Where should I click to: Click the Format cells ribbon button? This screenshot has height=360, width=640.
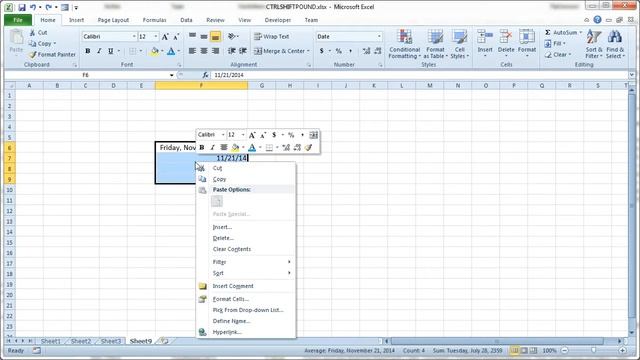(x=527, y=43)
